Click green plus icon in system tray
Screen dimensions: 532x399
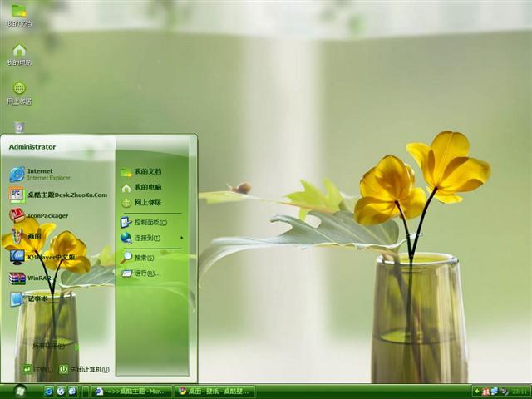pos(476,392)
